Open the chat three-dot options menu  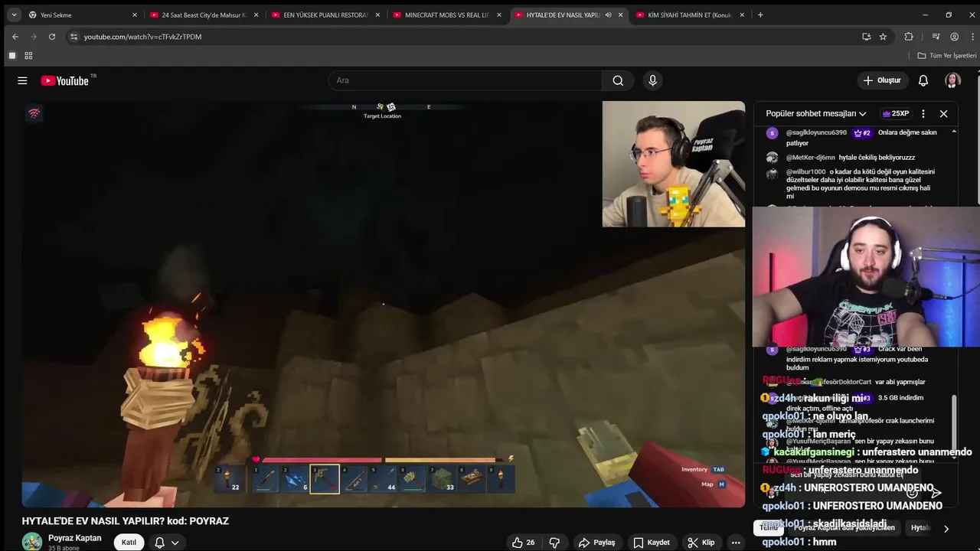[x=923, y=113]
